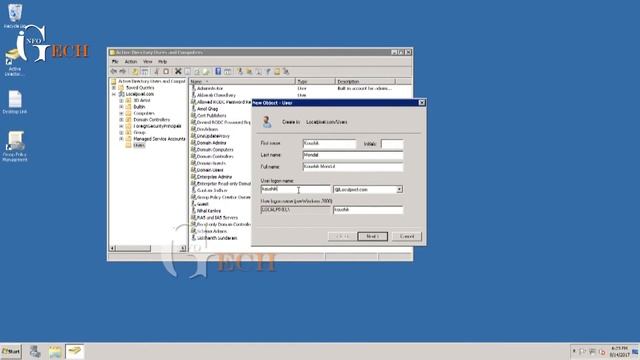Click the Full name input field
This screenshot has height=360, width=640.
click(353, 167)
